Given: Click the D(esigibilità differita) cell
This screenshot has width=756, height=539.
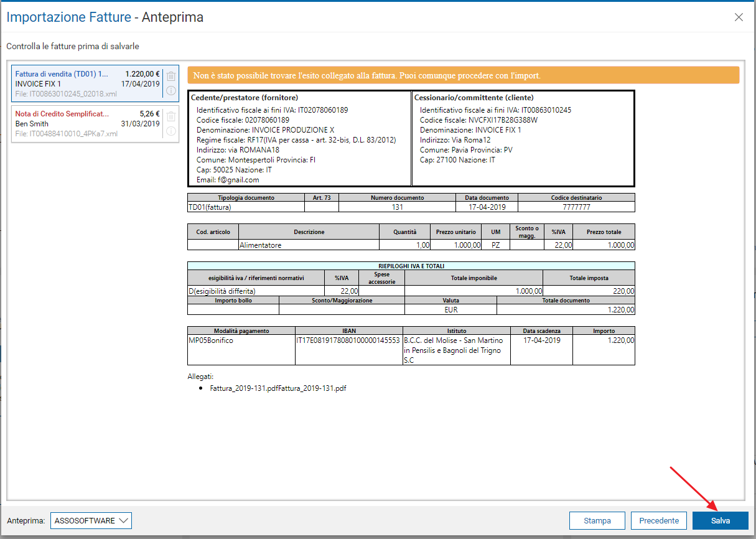Looking at the screenshot, I should pos(256,291).
